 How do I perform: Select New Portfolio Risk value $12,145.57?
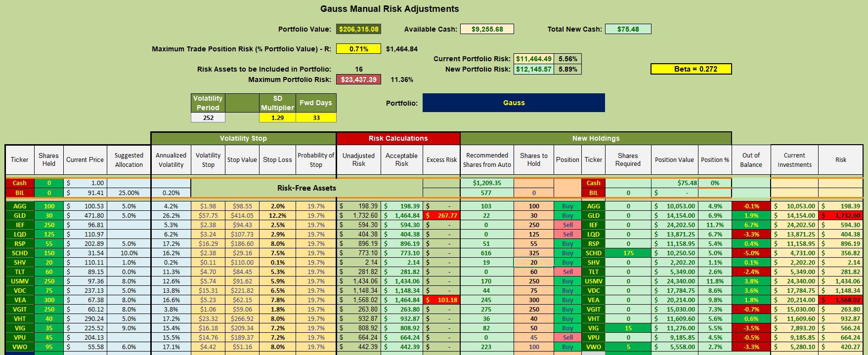coord(534,69)
